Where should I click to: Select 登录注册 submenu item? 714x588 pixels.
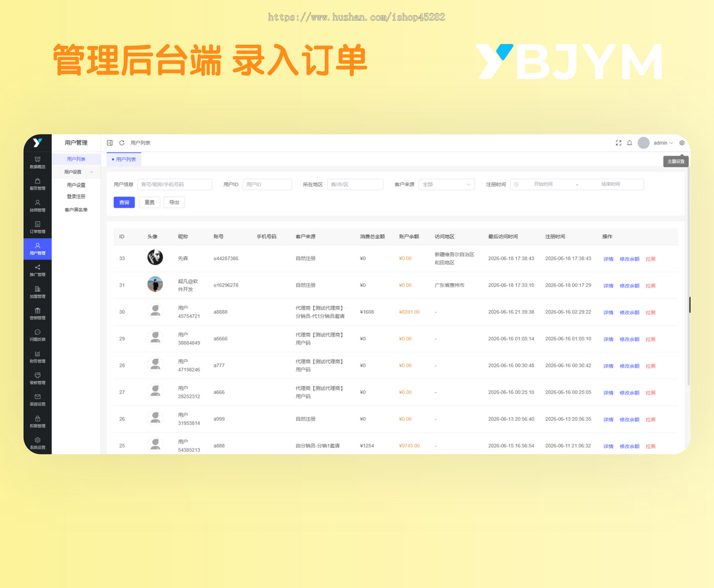[76, 196]
